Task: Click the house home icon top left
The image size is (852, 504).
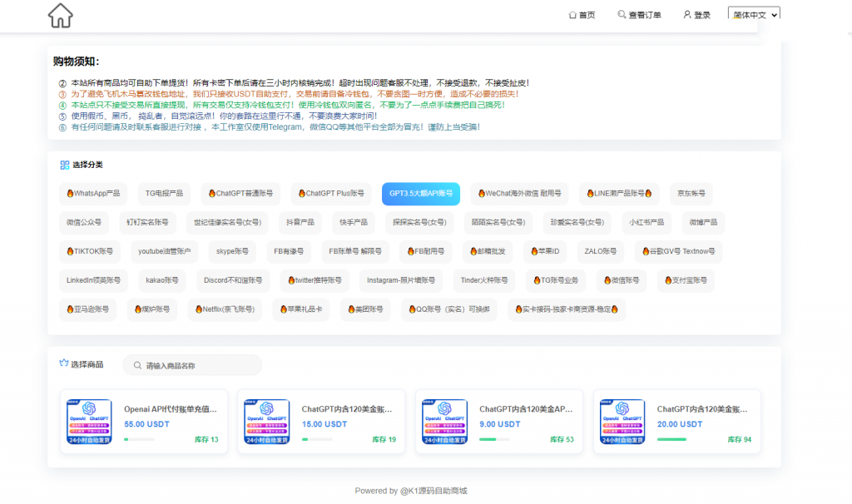Action: [x=59, y=15]
